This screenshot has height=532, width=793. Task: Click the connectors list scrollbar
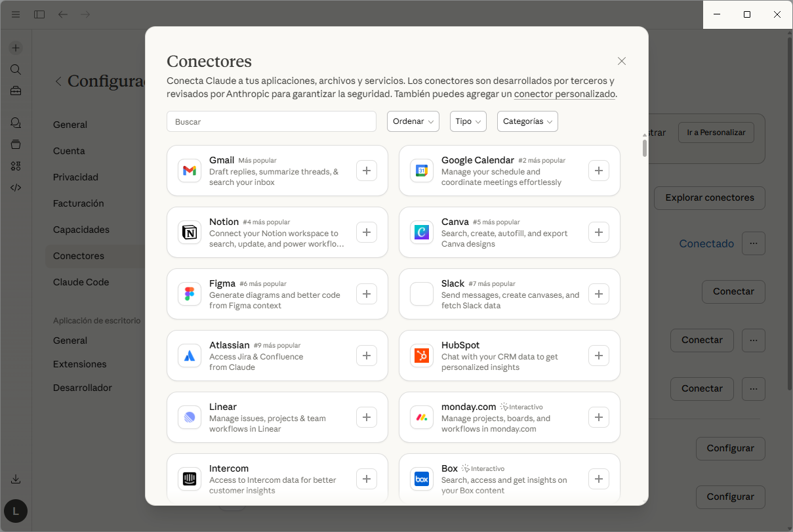pos(645,148)
